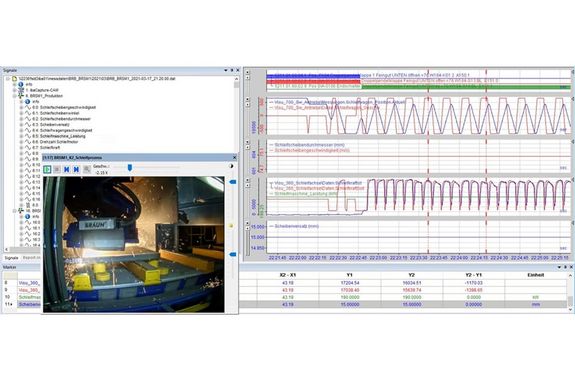Open the Signale panel dropdown arrow
Screen dimensions: 575x384
(226, 70)
